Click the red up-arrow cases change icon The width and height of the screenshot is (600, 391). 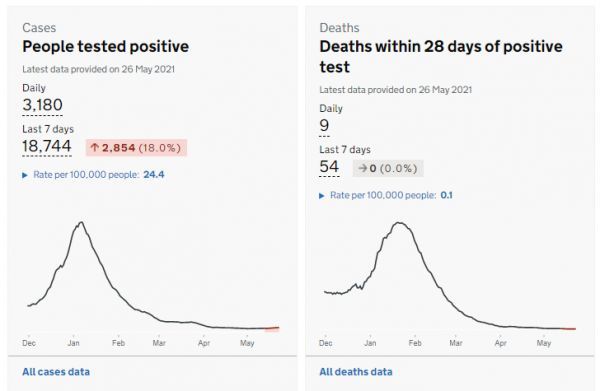95,148
